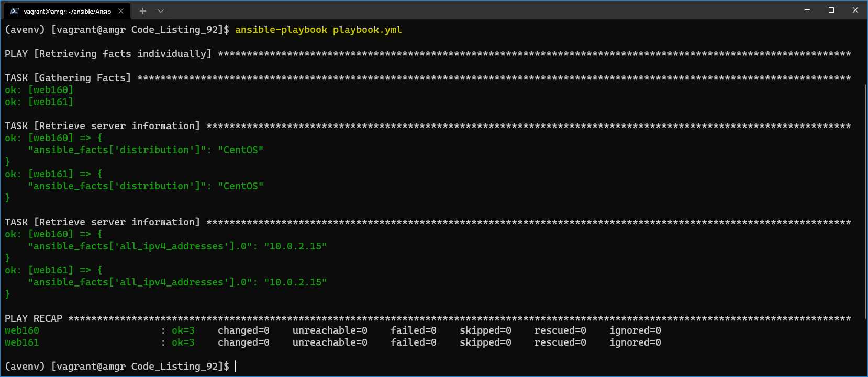Maximize the terminal window

tap(831, 10)
